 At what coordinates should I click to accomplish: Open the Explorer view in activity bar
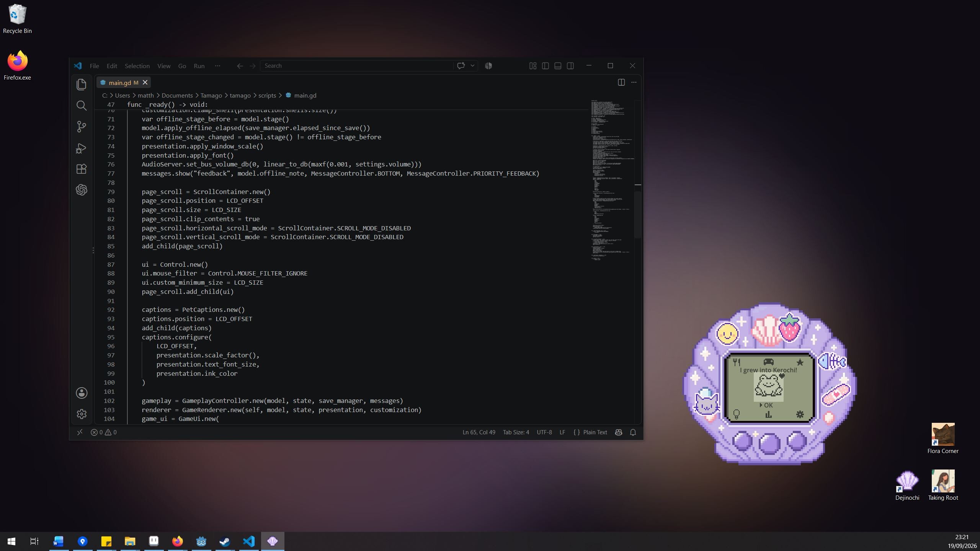(81, 85)
